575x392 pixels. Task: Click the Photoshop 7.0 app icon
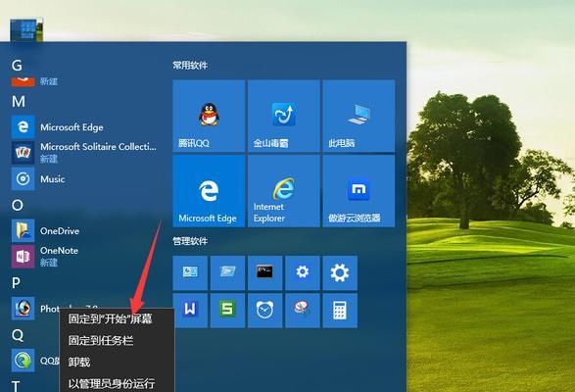tap(24, 309)
